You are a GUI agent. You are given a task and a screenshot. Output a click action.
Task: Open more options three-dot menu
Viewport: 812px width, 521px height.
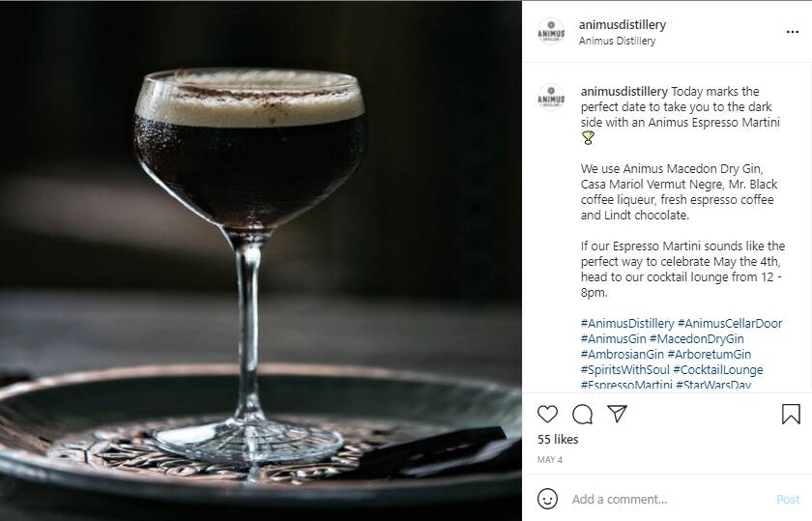point(793,32)
